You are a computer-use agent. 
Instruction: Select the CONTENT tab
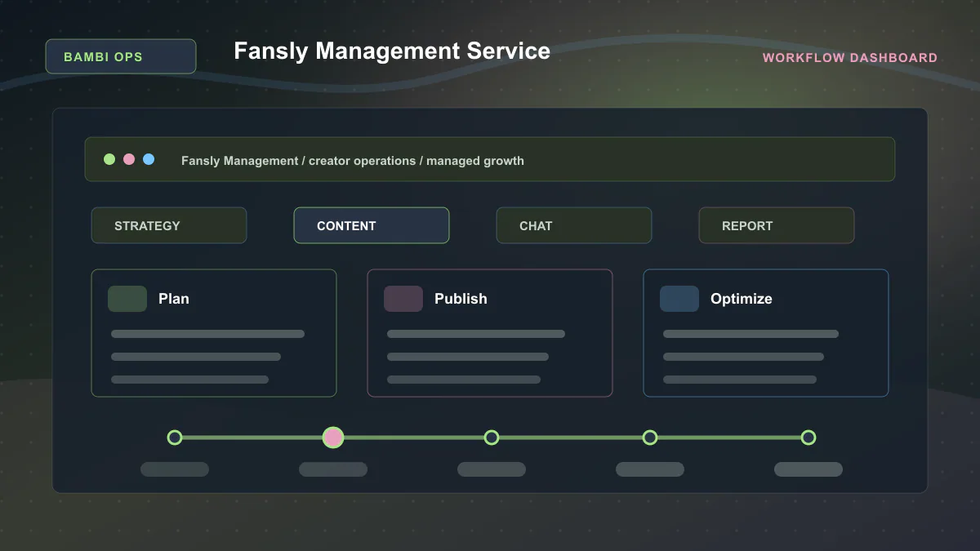[x=372, y=225]
